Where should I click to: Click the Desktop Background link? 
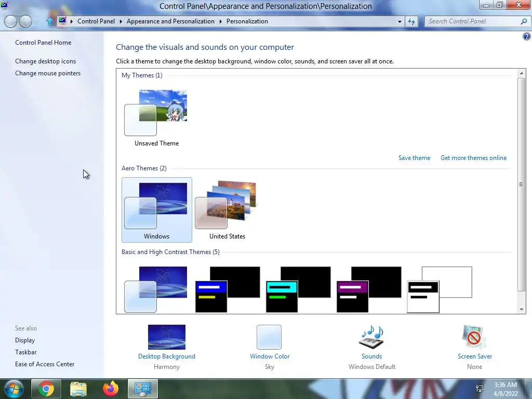click(x=167, y=356)
